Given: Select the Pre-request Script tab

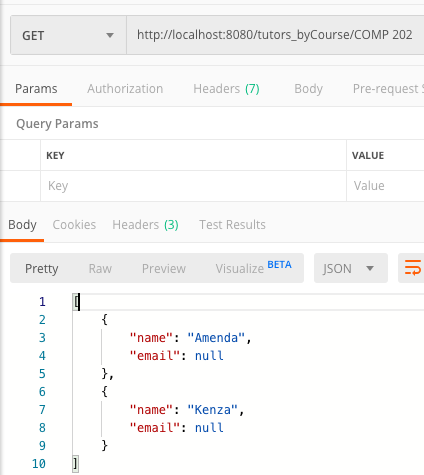Looking at the screenshot, I should point(388,89).
